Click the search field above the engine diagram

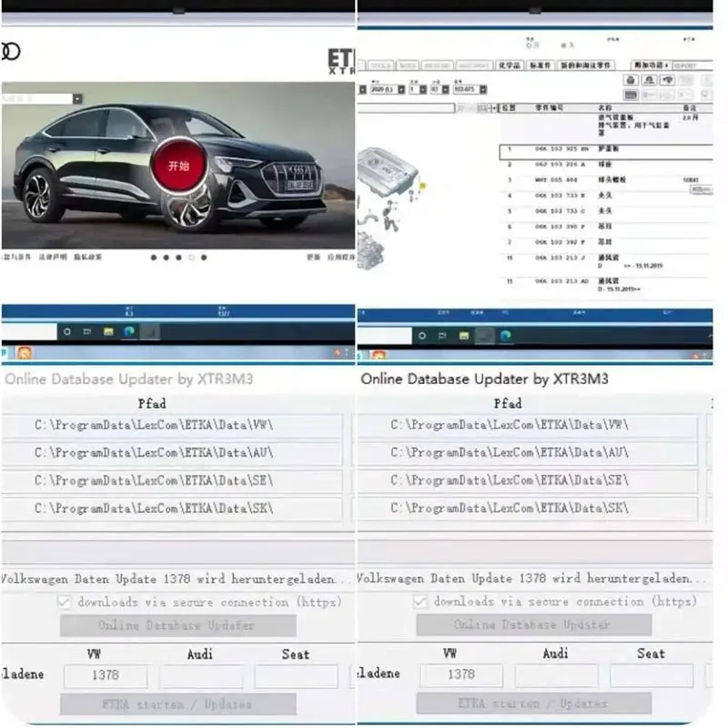[406, 108]
